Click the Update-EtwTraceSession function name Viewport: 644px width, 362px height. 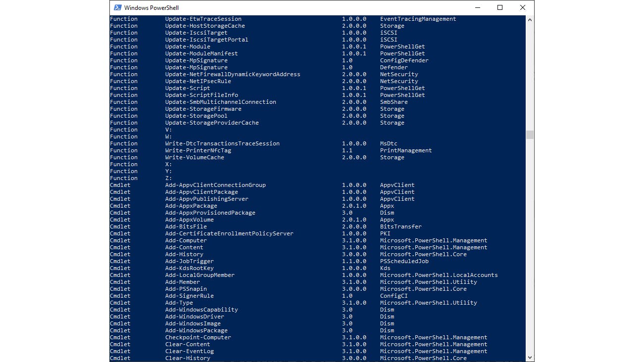pyautogui.click(x=203, y=19)
